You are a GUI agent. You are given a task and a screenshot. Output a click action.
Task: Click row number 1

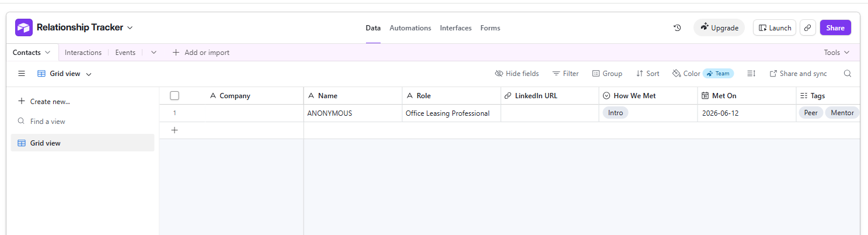tap(175, 113)
